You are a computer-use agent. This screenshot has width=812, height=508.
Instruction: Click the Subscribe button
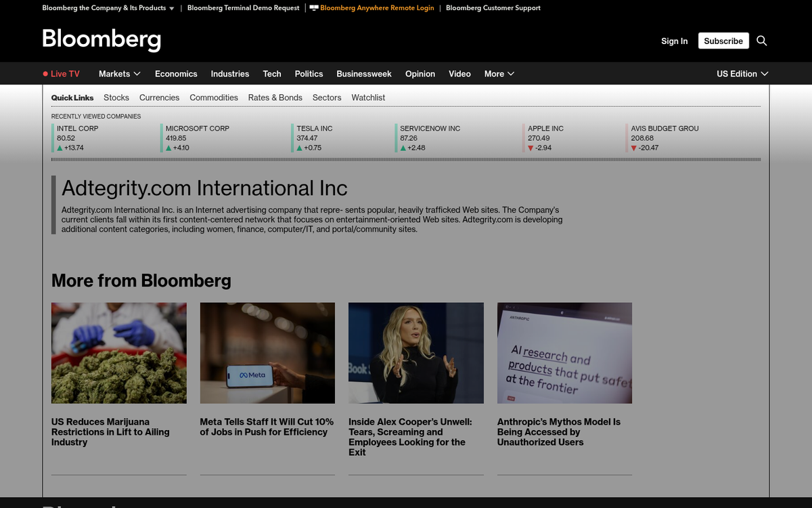723,41
